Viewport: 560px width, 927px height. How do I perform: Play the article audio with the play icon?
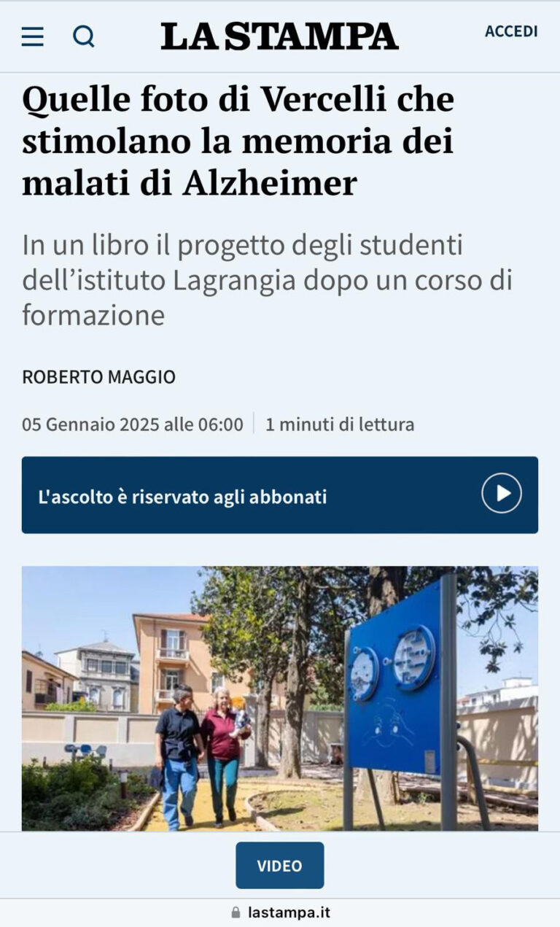click(x=501, y=494)
